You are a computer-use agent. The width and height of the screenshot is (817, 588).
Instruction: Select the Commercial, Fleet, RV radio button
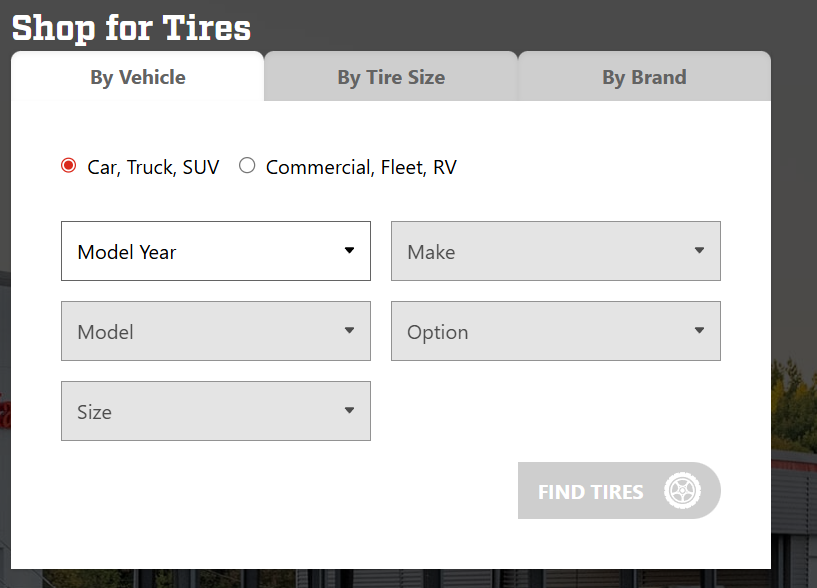[247, 166]
